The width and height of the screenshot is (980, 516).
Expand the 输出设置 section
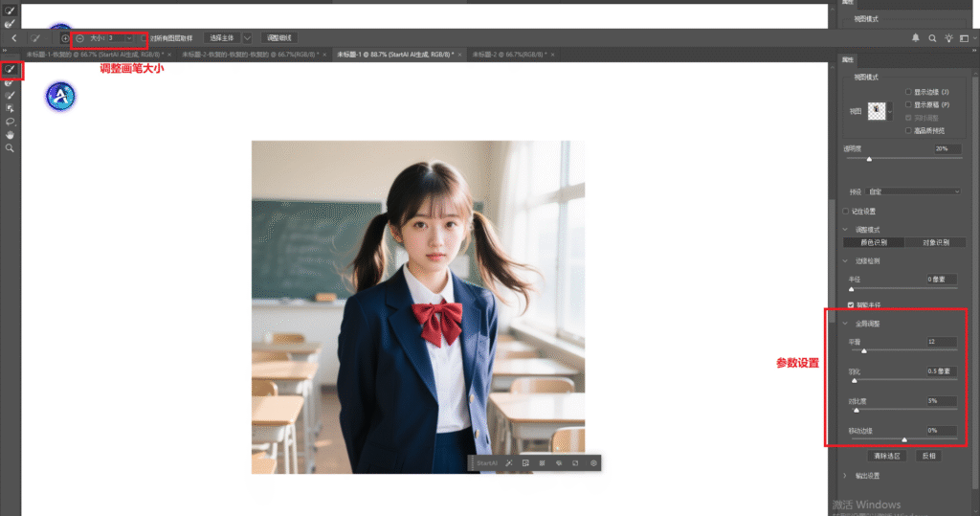[845, 476]
